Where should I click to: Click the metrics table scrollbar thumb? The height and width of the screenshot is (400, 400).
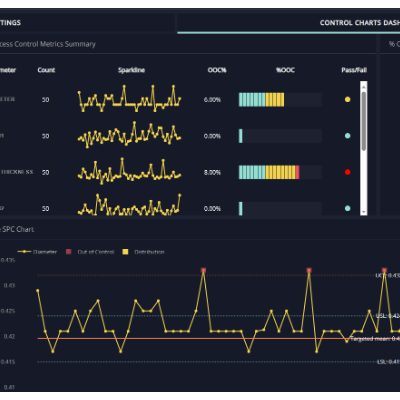[364, 121]
